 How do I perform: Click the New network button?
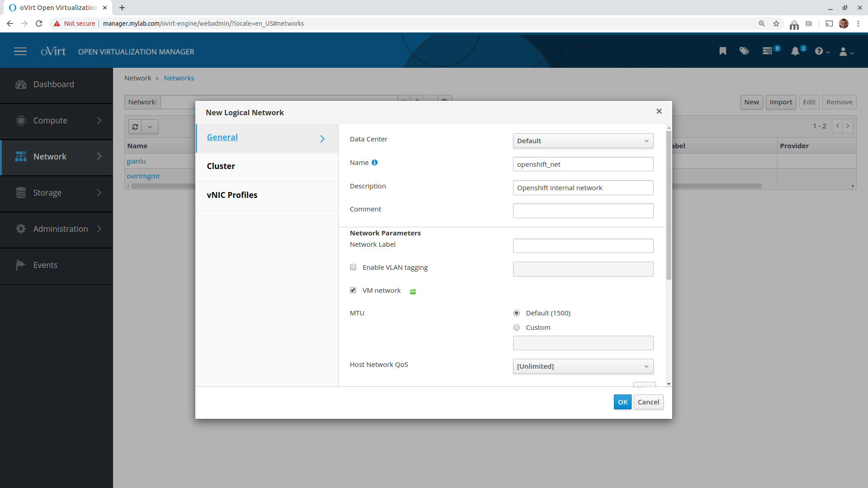[751, 102]
